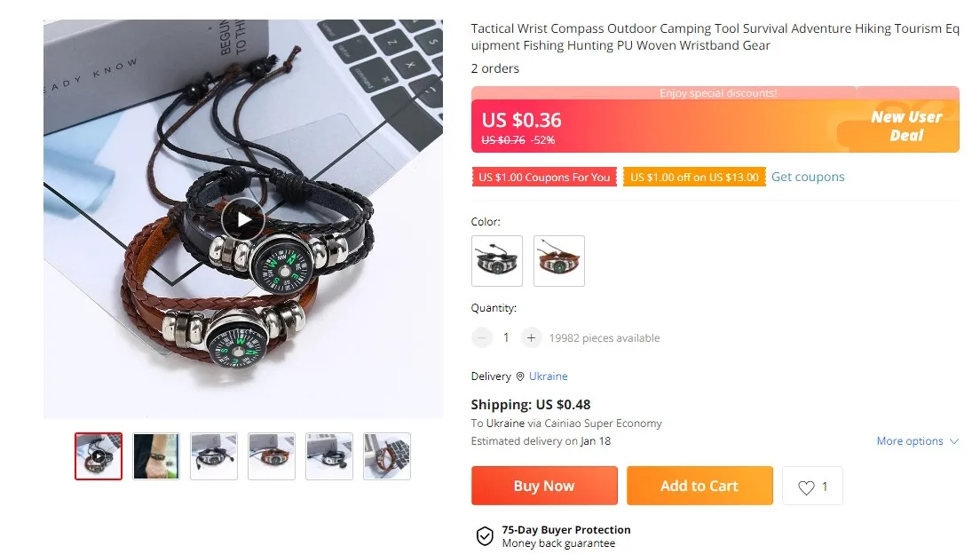Click the location pin icon beside Ukraine

tap(520, 376)
